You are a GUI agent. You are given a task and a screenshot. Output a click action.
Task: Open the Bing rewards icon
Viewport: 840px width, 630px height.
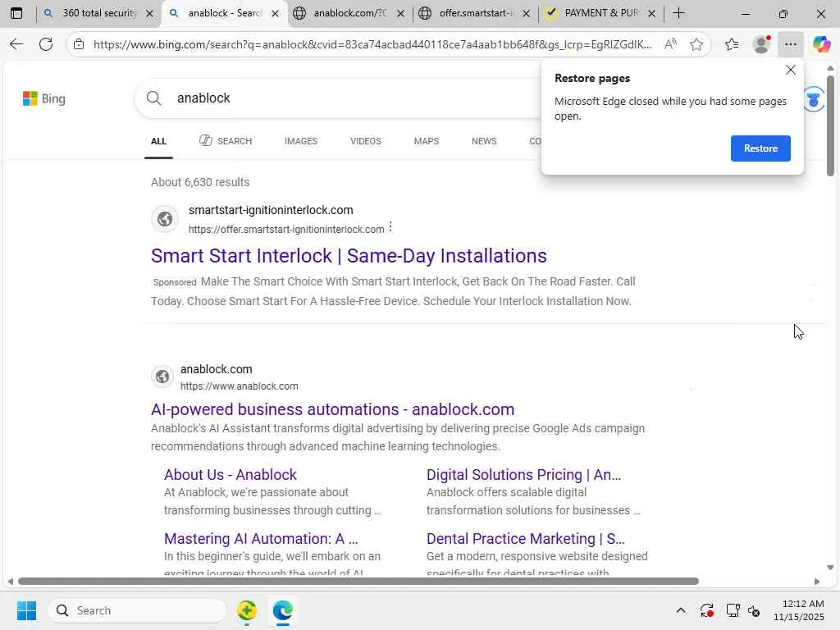click(x=813, y=99)
